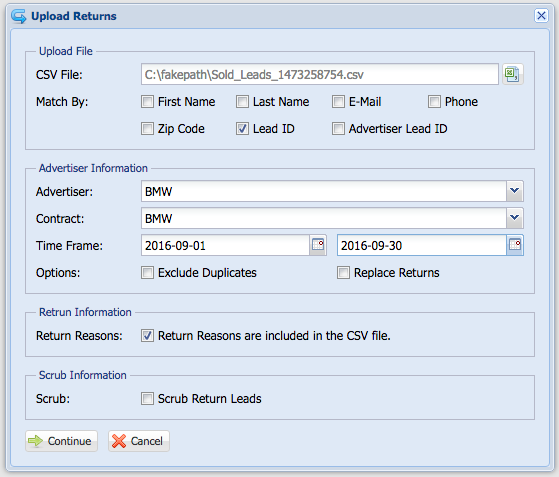Tick the Advertiser Lead ID checkbox
Viewport: 559px width, 477px height.
point(338,128)
